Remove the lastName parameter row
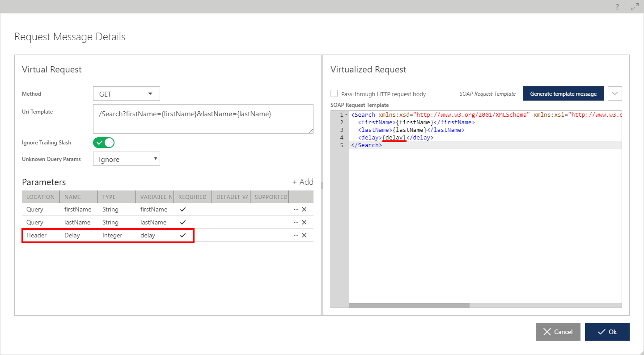644x355 pixels. pyautogui.click(x=304, y=222)
